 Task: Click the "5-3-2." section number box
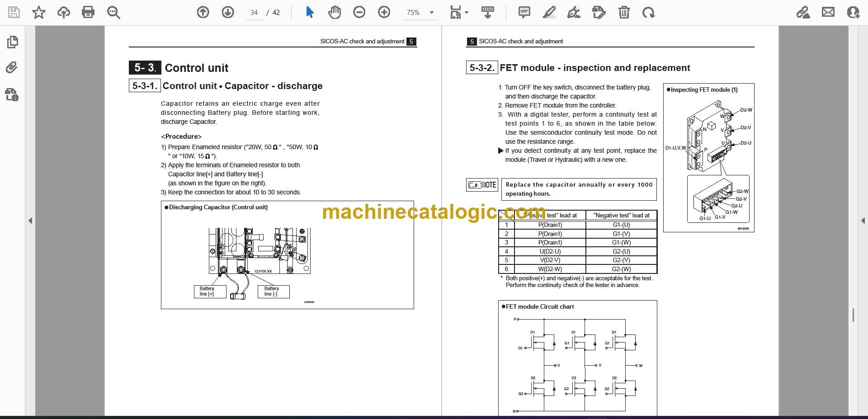(x=482, y=68)
